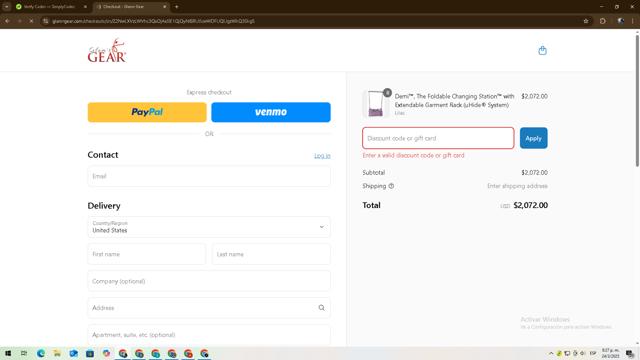Expand the Country/Region dropdown
This screenshot has width=640, height=360.
pos(209,227)
